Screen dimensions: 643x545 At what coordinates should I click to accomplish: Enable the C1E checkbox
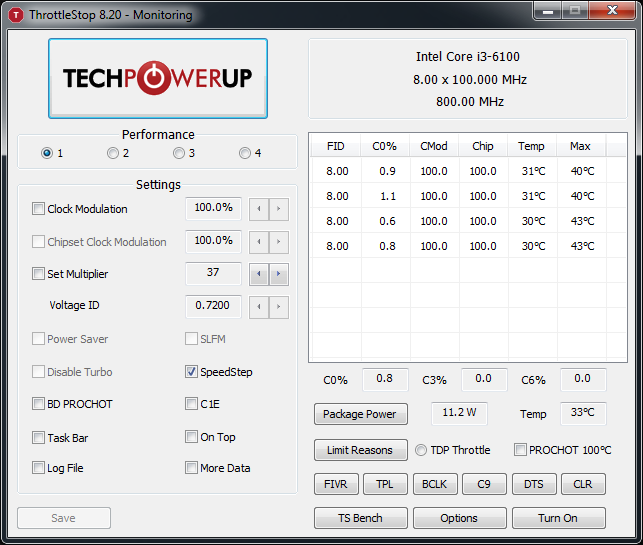pyautogui.click(x=191, y=404)
